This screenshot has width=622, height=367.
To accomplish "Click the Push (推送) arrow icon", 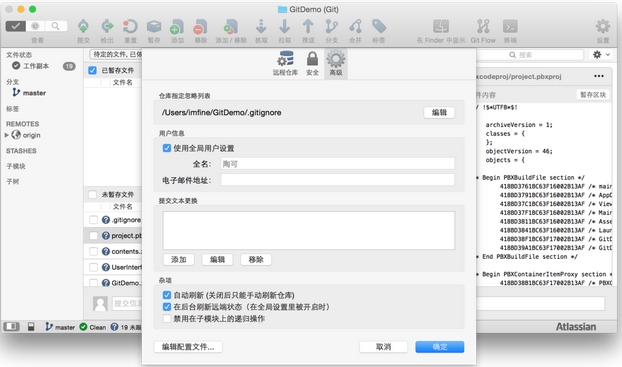I will click(x=308, y=27).
